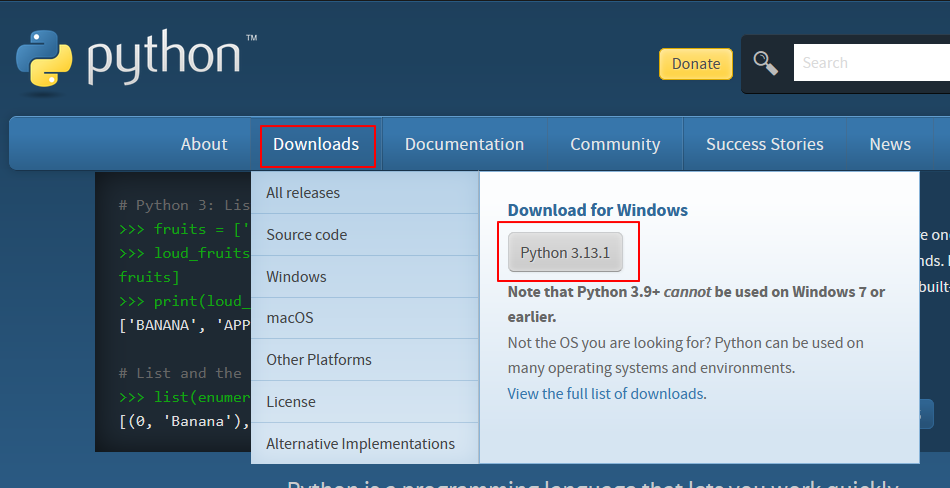Select All releases from Downloads submenu
The height and width of the screenshot is (488, 950).
tap(365, 193)
